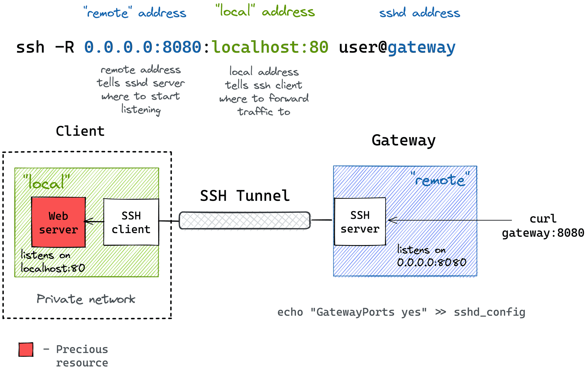Click the SSH client box

coord(131,222)
